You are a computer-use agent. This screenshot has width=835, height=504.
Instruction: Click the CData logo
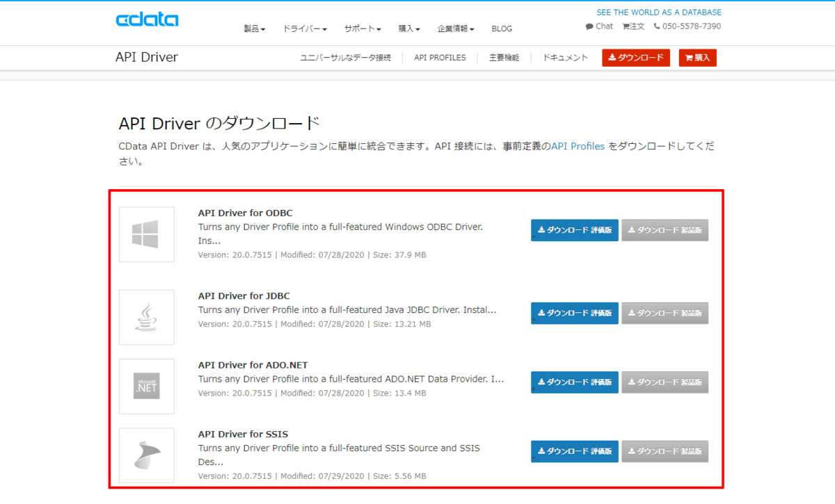(x=147, y=19)
